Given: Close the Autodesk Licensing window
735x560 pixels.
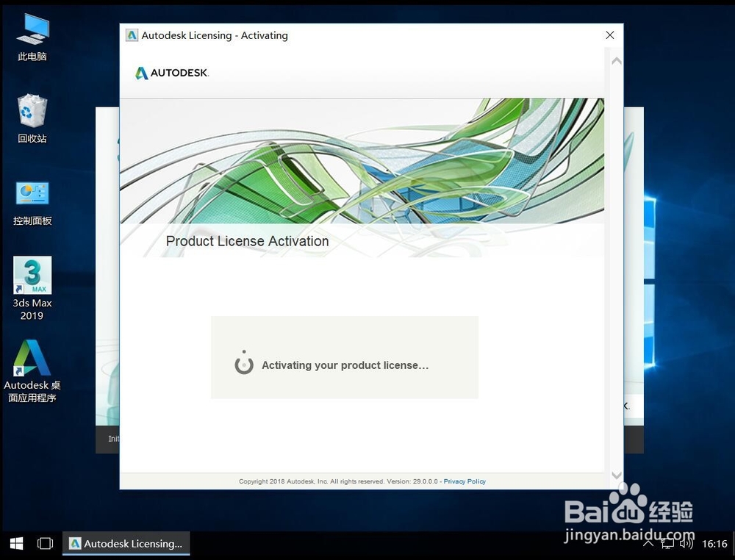Looking at the screenshot, I should (610, 35).
